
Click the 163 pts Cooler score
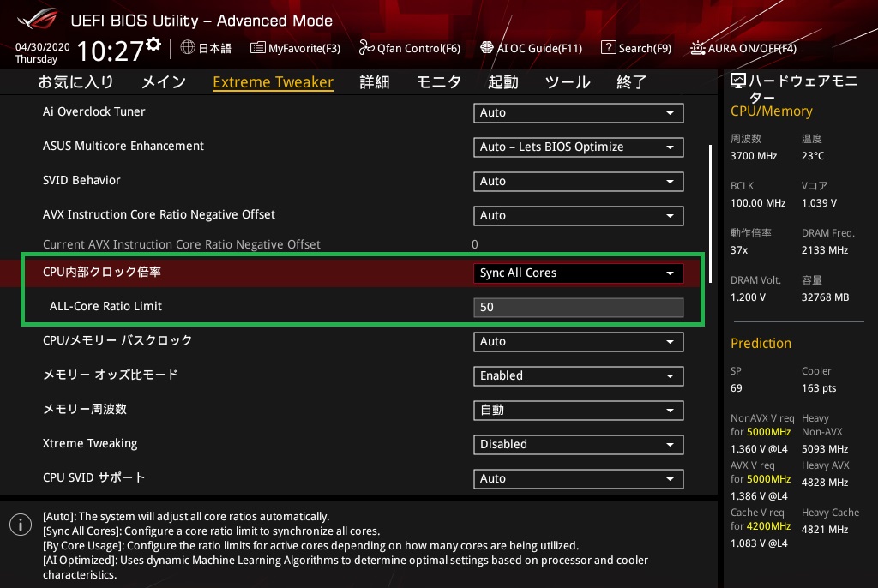point(819,388)
